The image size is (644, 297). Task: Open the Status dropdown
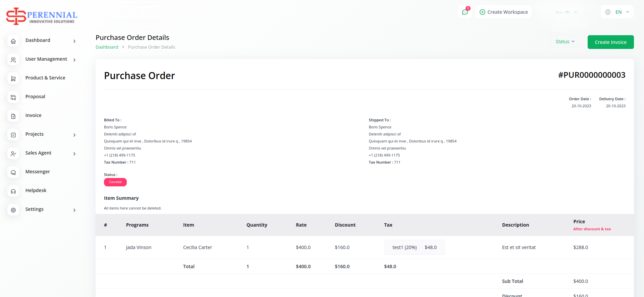click(565, 42)
